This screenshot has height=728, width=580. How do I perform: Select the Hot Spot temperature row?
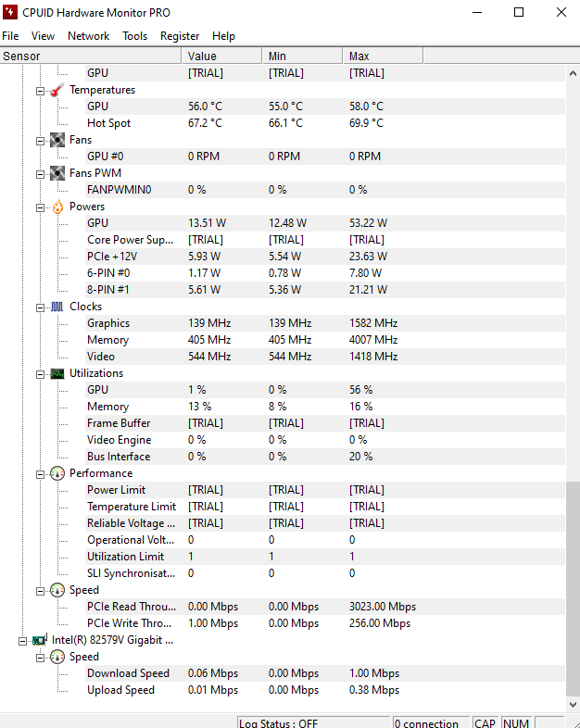click(x=108, y=123)
